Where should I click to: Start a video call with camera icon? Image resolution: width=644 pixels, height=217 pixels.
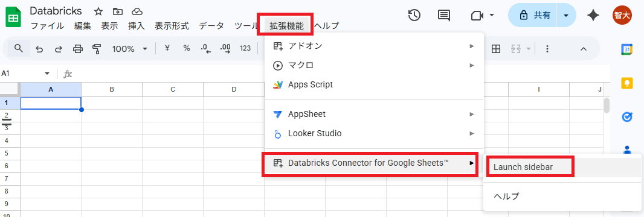coord(477,16)
